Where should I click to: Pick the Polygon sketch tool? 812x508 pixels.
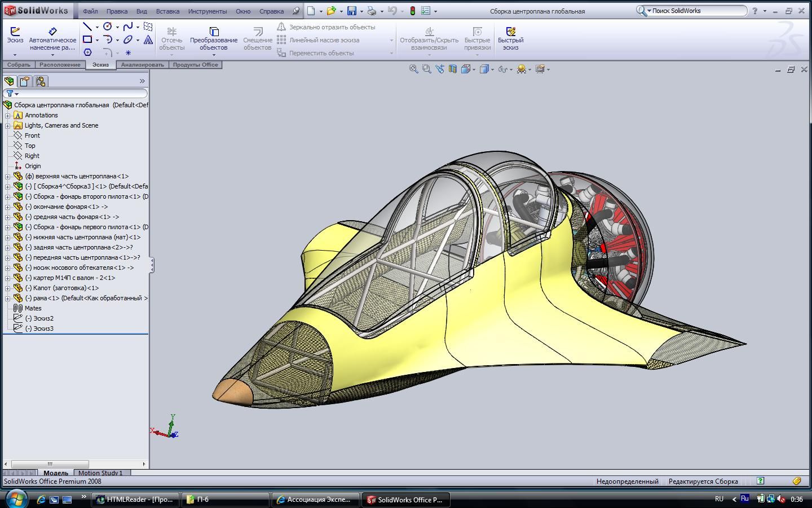coord(87,52)
